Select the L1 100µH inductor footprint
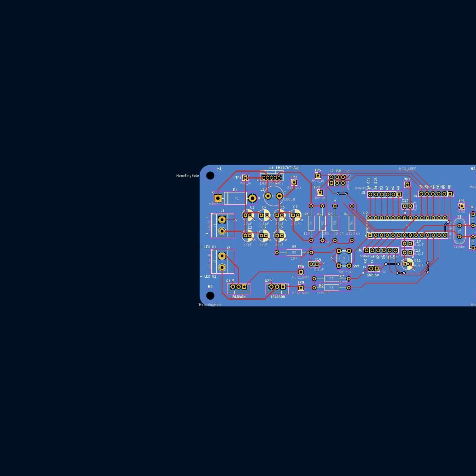Image resolution: width=476 pixels, height=476 pixels. pyautogui.click(x=274, y=196)
